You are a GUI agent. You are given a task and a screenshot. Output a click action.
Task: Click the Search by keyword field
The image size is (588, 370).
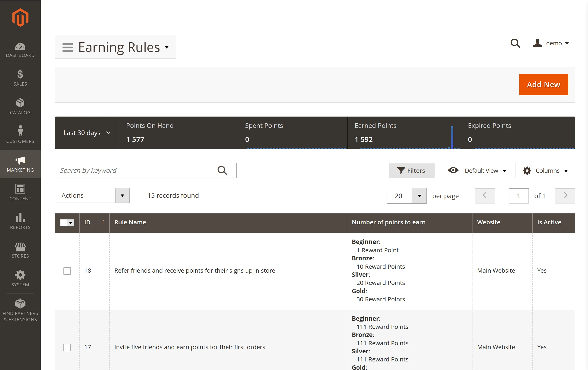137,170
